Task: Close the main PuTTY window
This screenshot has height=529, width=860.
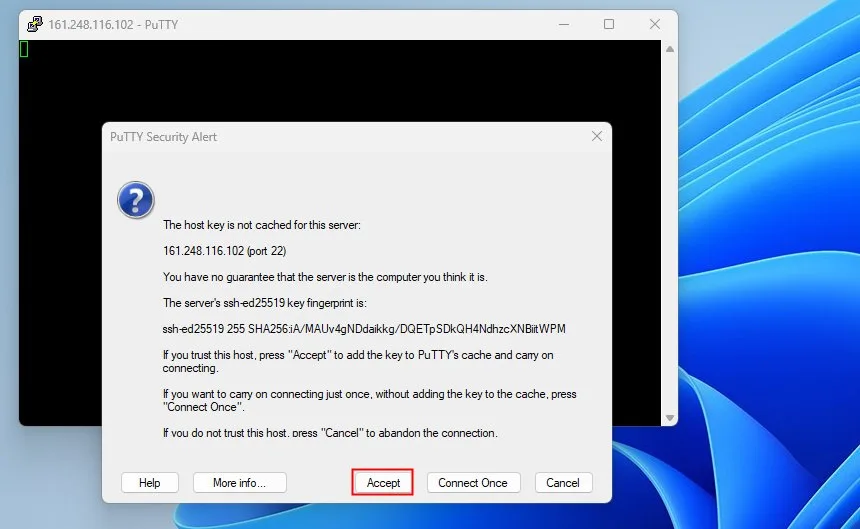Action: [x=654, y=24]
